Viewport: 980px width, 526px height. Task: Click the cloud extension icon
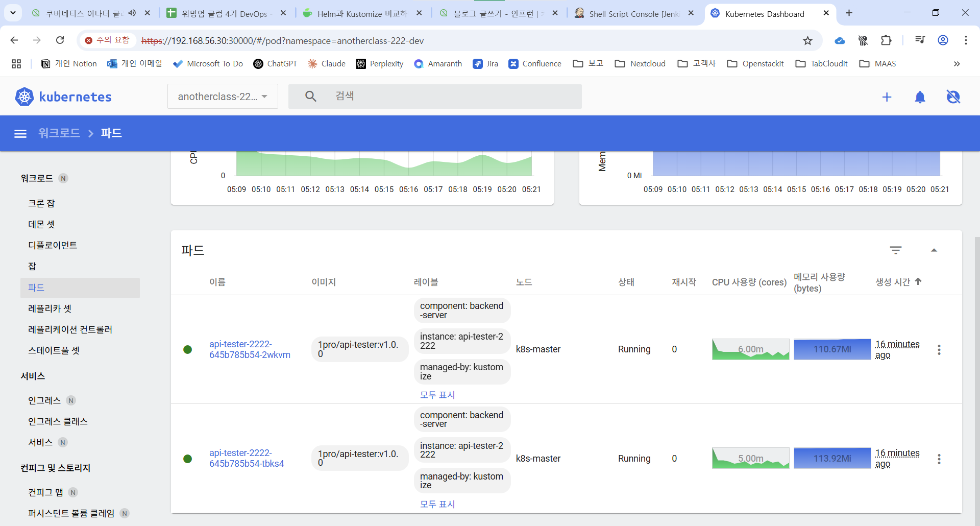[x=840, y=40]
